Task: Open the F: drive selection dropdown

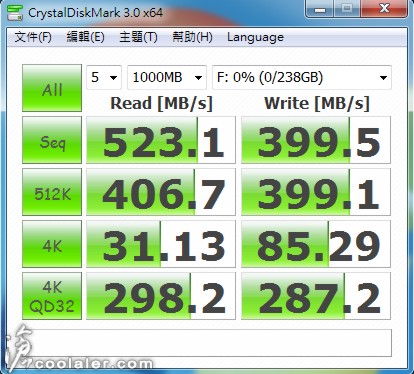Action: point(302,77)
